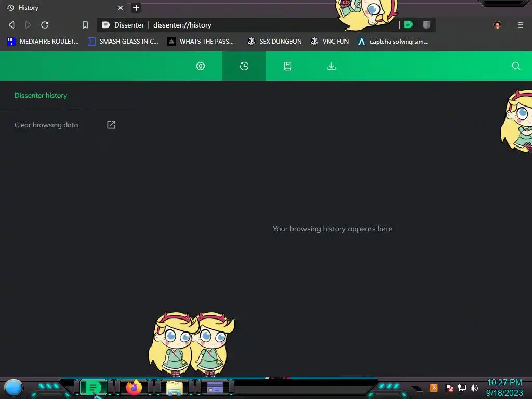
Task: Close the History tab
Action: click(121, 7)
